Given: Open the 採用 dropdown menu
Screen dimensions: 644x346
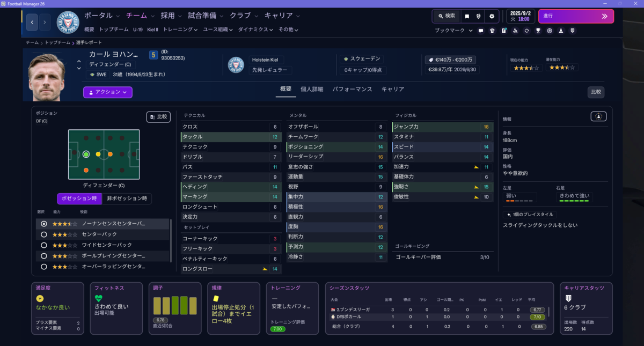Looking at the screenshot, I should [171, 16].
